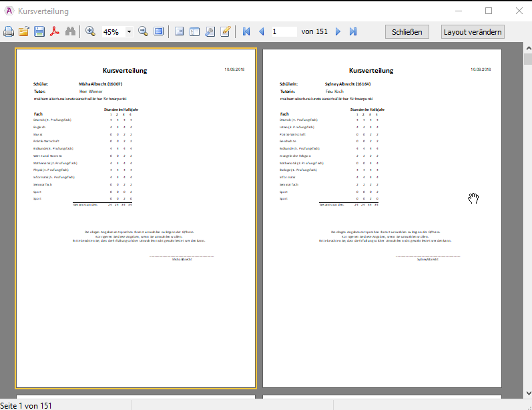
Task: Export the report to PDF
Action: click(x=55, y=31)
